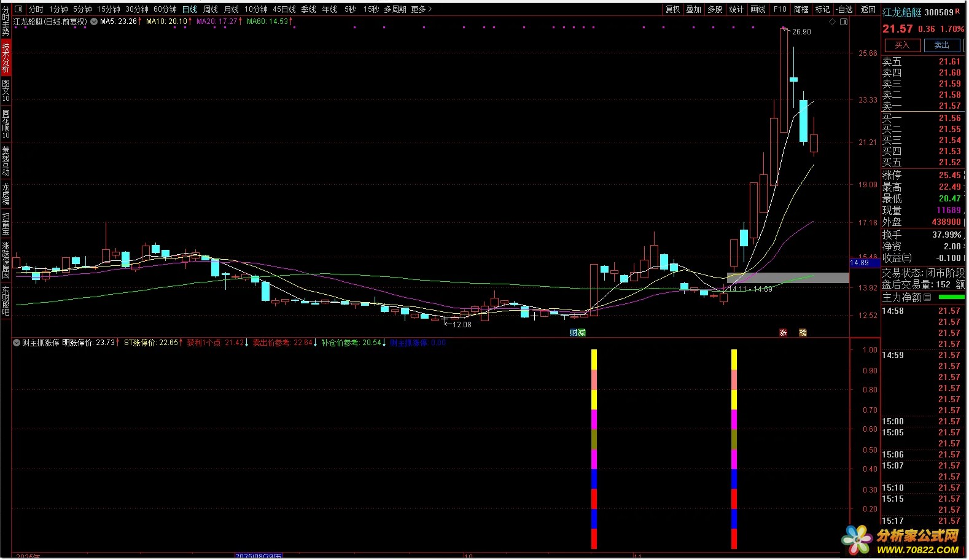Viewport: 969px width, 560px height.
Task: Remove stock via -自选 button
Action: click(845, 9)
